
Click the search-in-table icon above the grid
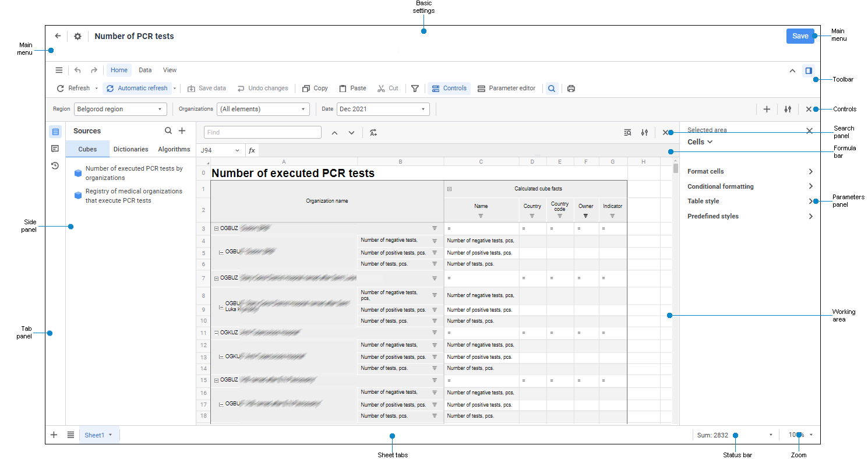[x=627, y=133]
